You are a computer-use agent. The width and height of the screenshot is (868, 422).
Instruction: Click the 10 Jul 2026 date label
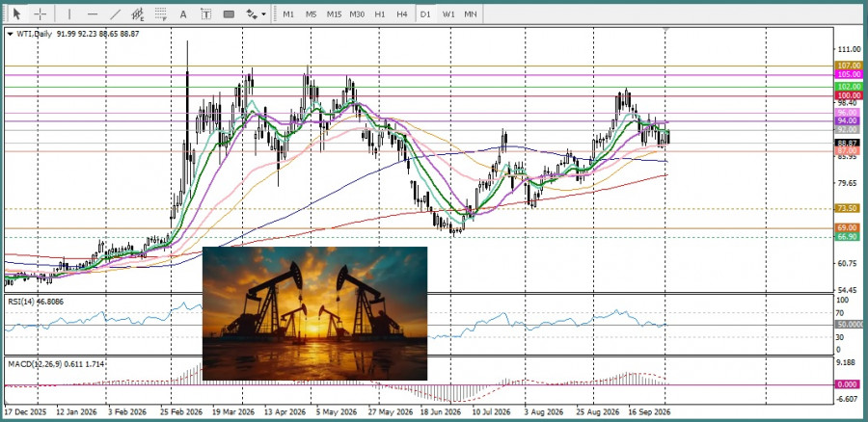pos(491,412)
